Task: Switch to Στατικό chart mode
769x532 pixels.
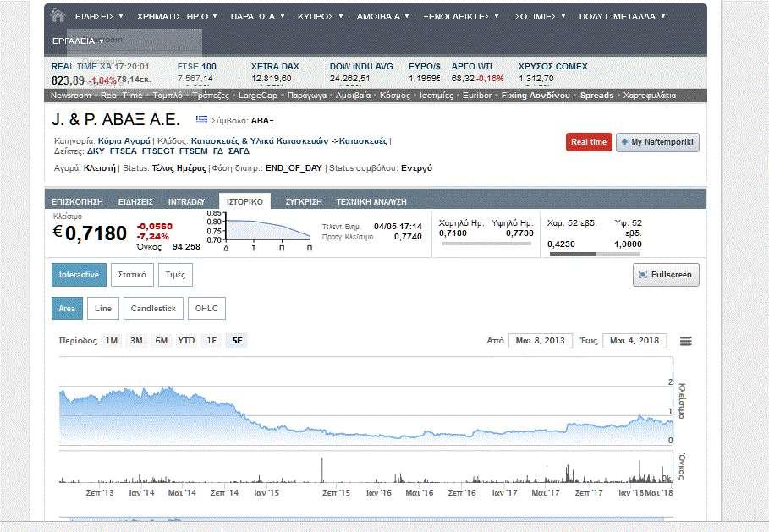Action: [132, 275]
